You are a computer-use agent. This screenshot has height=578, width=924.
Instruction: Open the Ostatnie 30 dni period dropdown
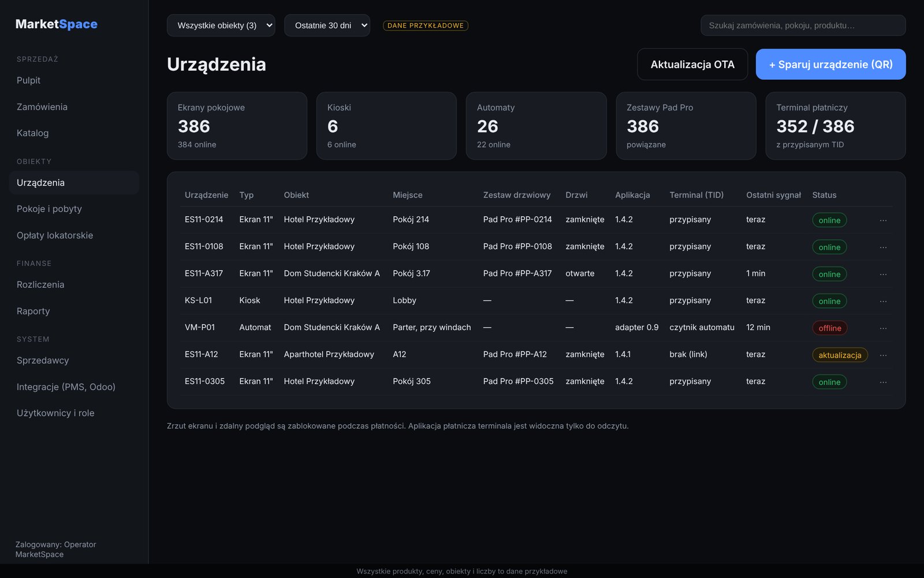click(x=327, y=25)
